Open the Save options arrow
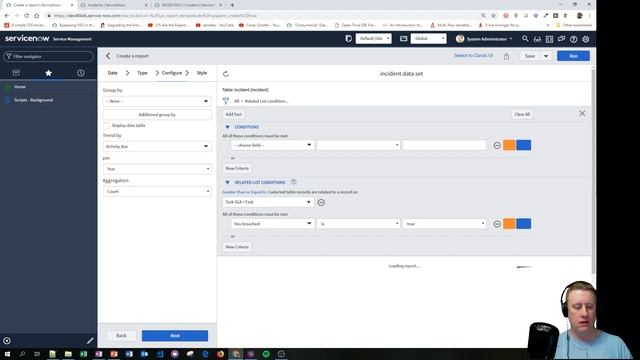The image size is (640, 360). (x=546, y=56)
